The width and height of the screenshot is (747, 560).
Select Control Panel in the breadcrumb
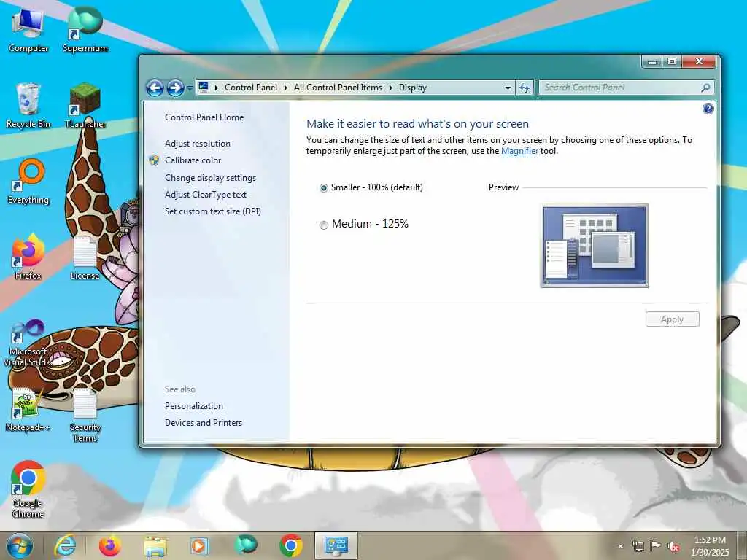[x=251, y=87]
